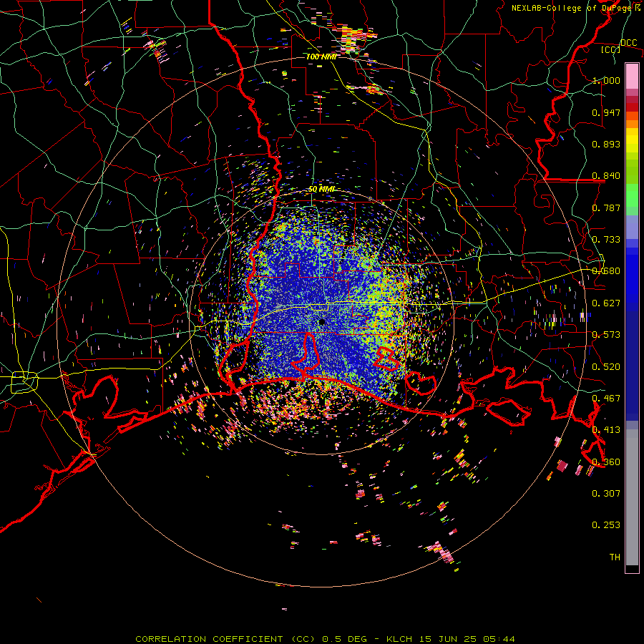
Task: Click the 0.467 color scale value
Action: tap(606, 399)
